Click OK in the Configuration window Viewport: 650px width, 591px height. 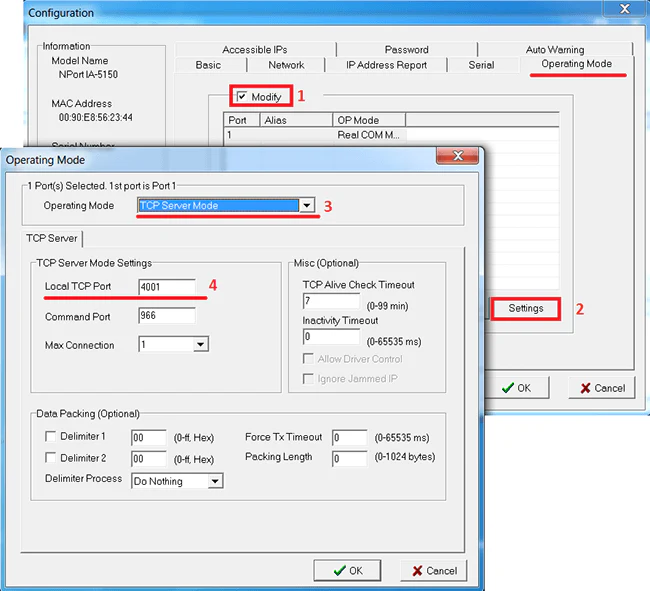[517, 388]
